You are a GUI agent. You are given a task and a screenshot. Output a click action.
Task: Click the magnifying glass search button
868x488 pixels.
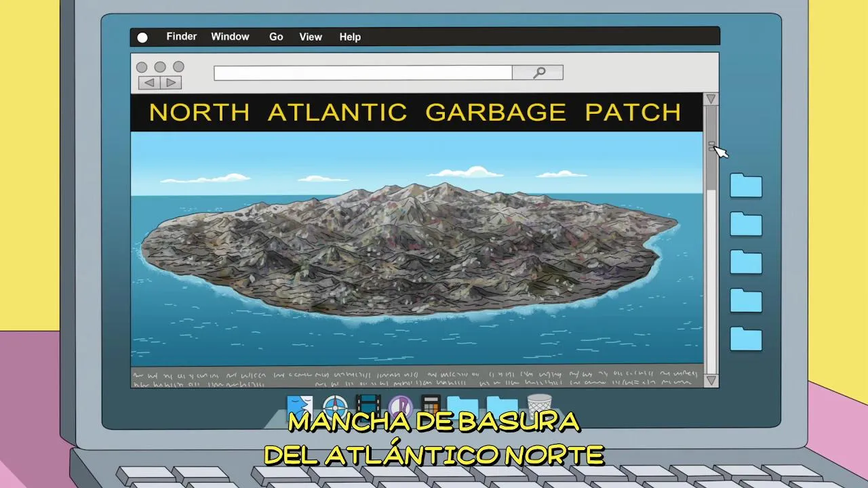click(538, 73)
